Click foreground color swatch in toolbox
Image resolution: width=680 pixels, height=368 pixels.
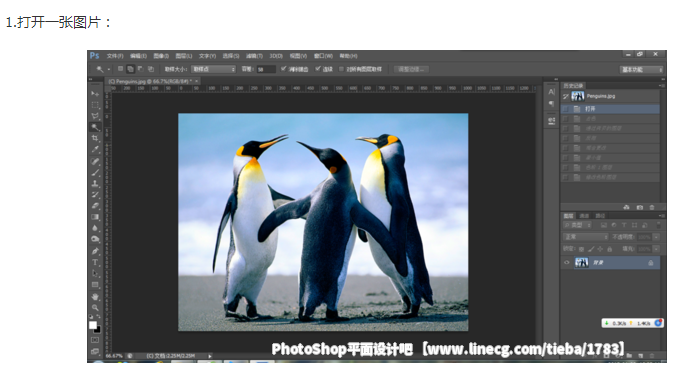(x=92, y=325)
